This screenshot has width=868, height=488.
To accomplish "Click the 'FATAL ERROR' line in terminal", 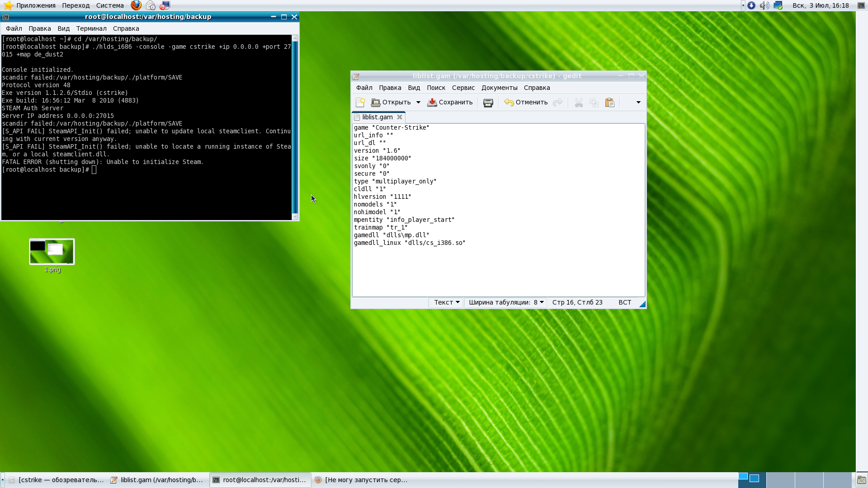I will click(x=103, y=162).
